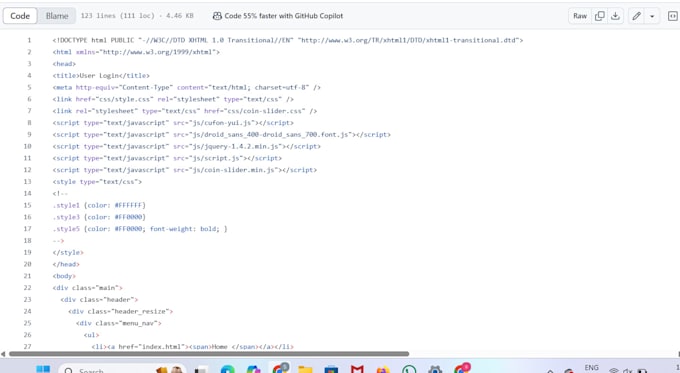Open Windows Start menu
This screenshot has width=680, height=373.
(43, 370)
